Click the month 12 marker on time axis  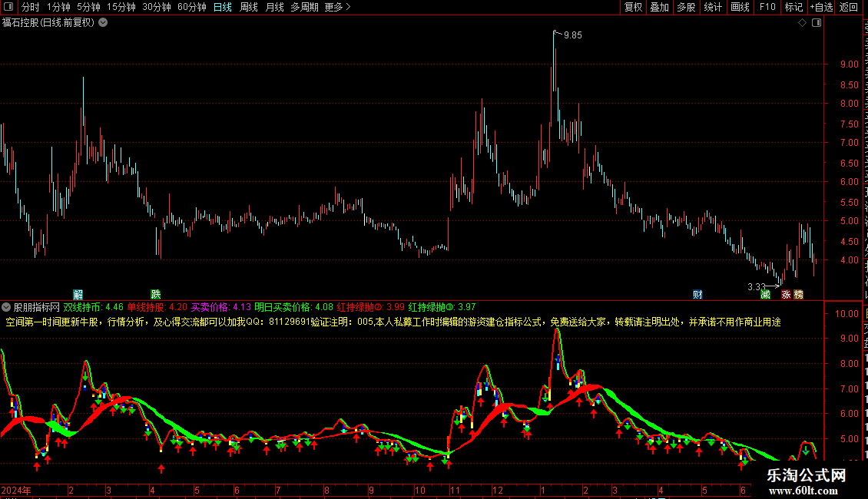[x=498, y=490]
